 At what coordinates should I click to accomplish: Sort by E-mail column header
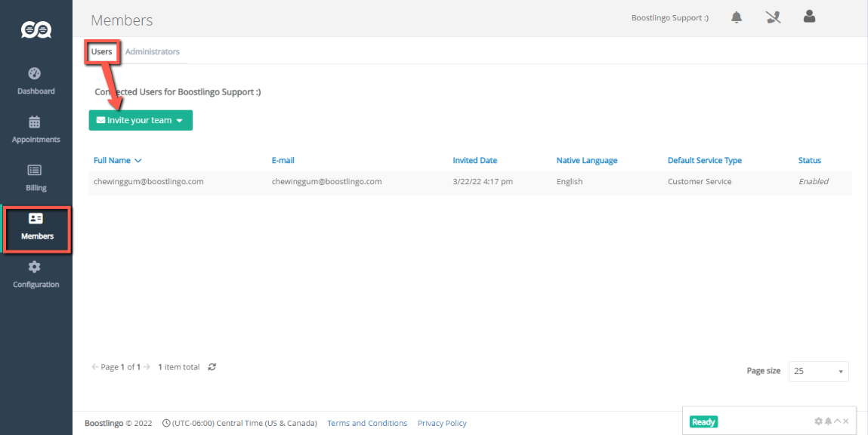click(283, 161)
